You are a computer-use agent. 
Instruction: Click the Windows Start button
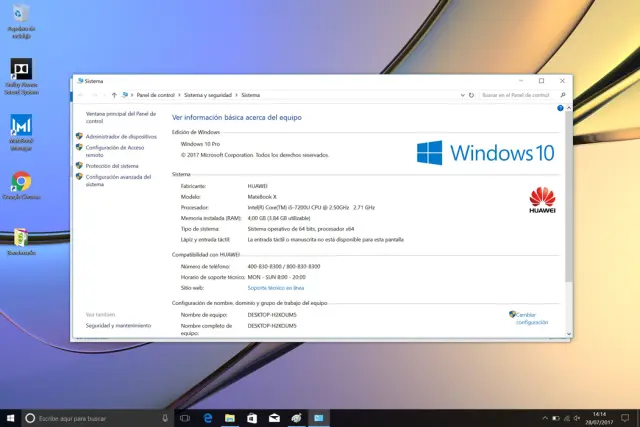pos(9,417)
